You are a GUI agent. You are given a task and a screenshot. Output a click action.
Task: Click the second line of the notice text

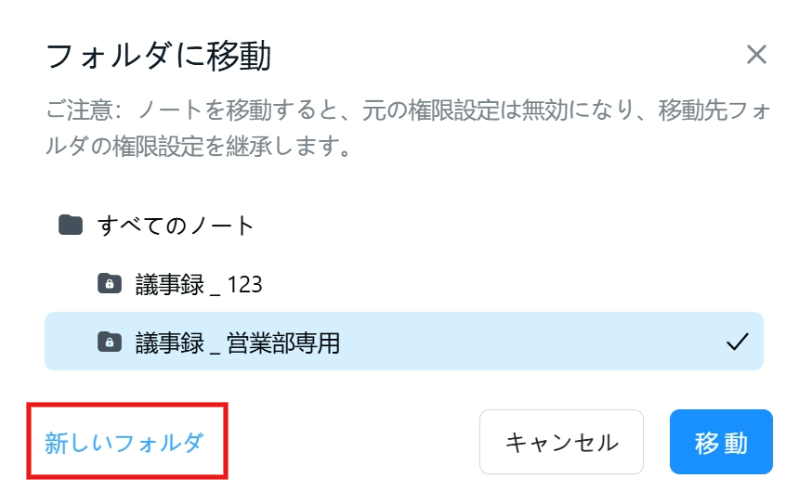198,147
